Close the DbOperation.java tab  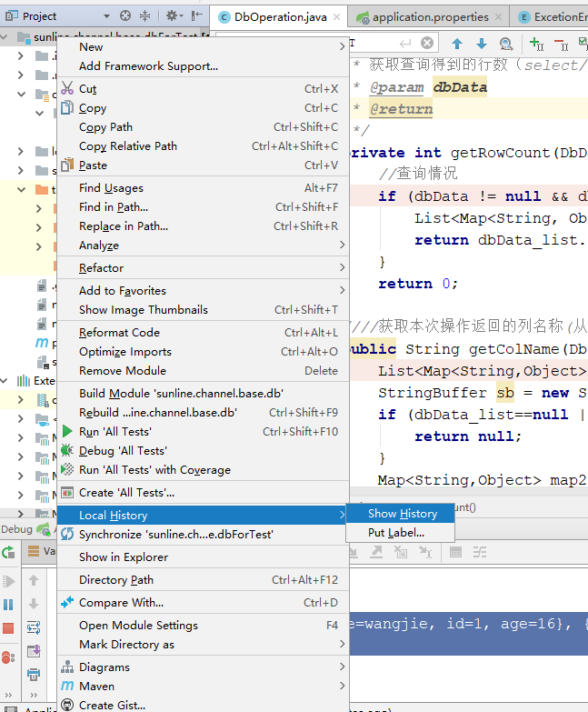pyautogui.click(x=336, y=16)
